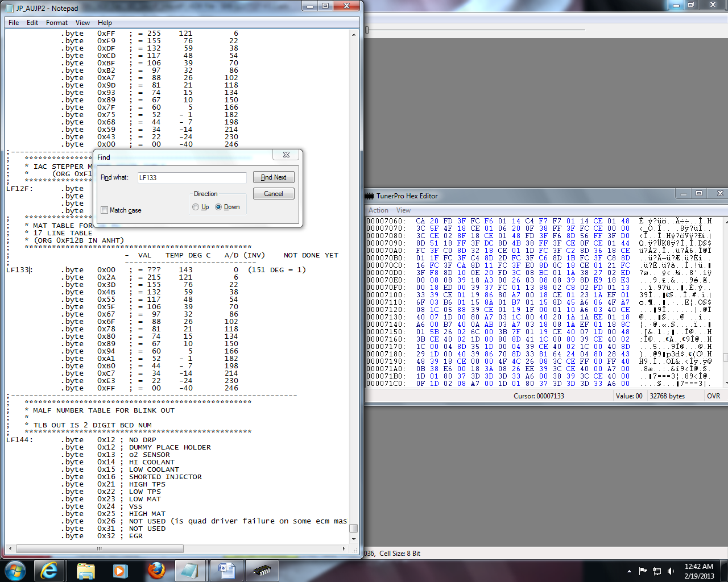Click the Find what input field
Viewport: 728px width, 582px height.
click(x=192, y=177)
